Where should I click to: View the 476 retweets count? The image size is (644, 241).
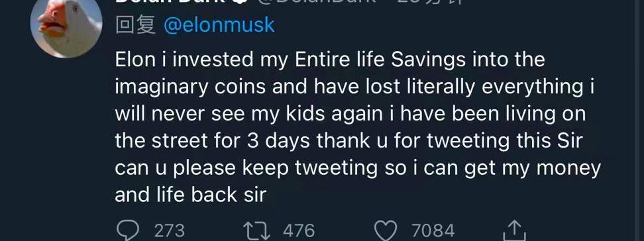click(299, 230)
